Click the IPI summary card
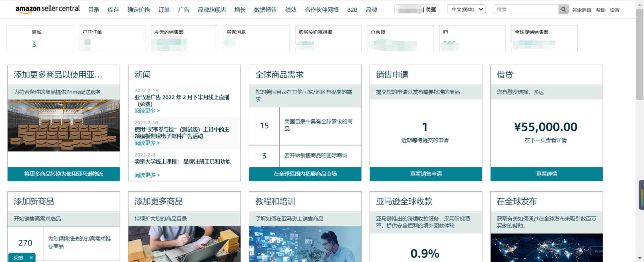The height and width of the screenshot is (262, 644). coord(472,38)
